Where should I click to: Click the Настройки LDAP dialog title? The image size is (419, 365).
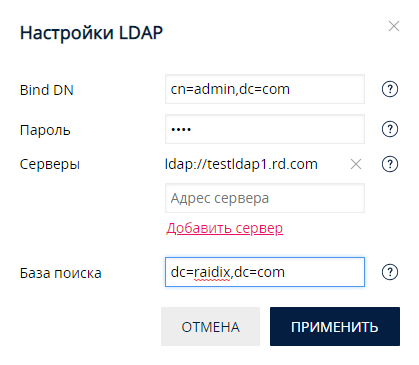coord(91,33)
